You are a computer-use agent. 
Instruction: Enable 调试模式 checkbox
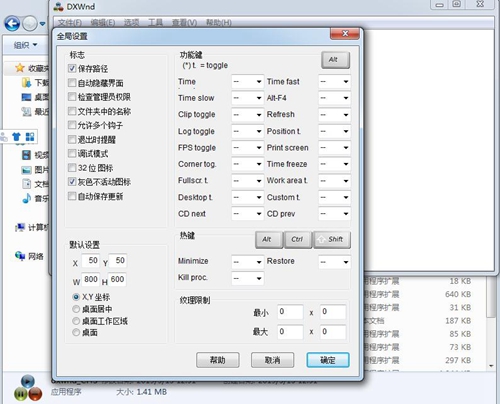coord(72,153)
